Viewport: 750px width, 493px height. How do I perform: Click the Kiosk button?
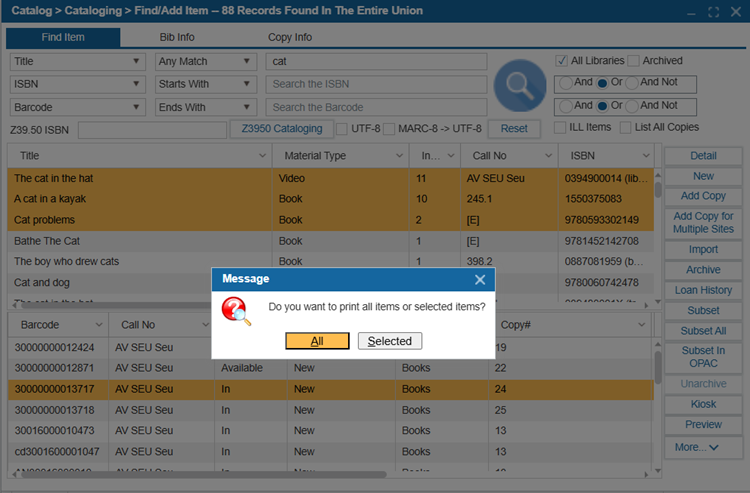click(703, 405)
